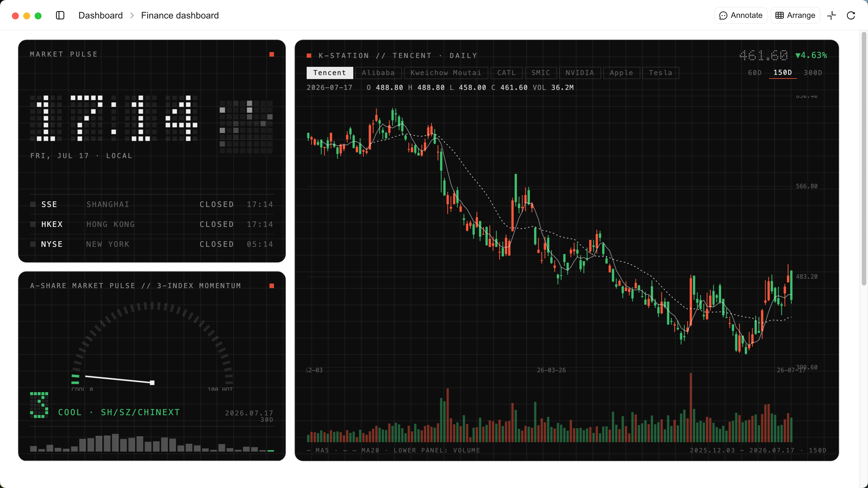The height and width of the screenshot is (488, 868).
Task: Click the vertical page scrollbar
Action: 864,158
